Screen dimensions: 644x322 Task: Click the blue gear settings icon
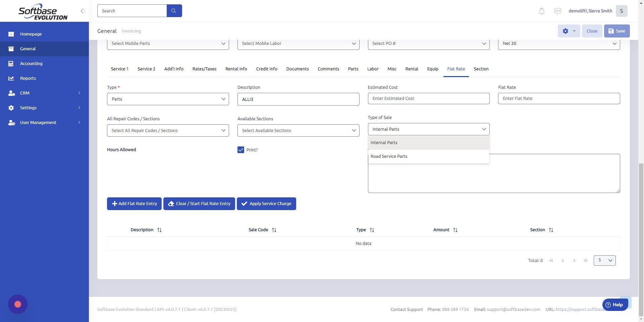point(565,31)
